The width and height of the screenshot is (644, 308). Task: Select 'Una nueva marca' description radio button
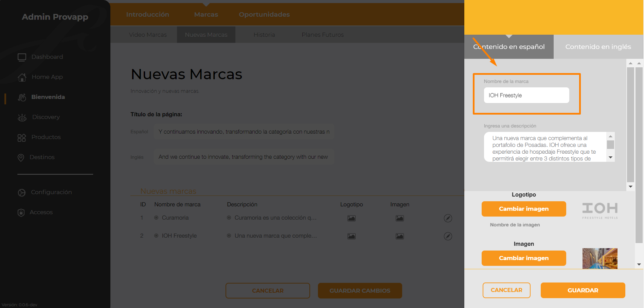click(229, 236)
